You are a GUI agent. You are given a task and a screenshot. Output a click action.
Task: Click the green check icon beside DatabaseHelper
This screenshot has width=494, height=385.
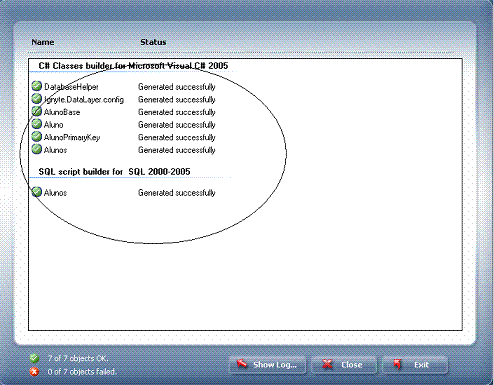point(37,86)
